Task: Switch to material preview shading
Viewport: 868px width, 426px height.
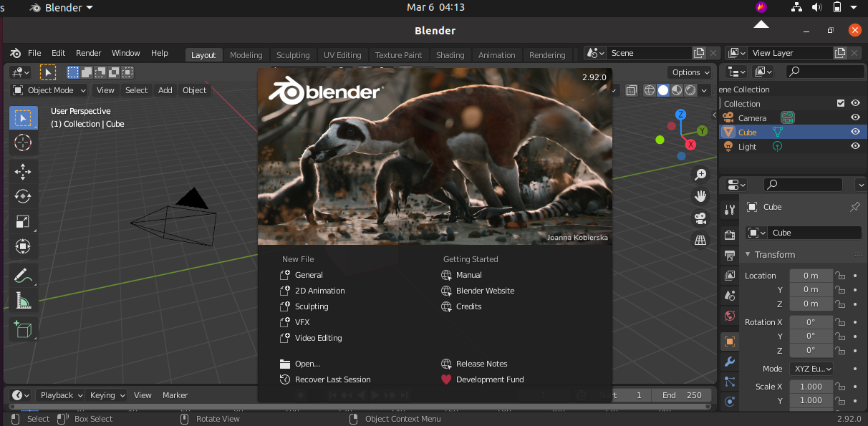Action: 677,90
